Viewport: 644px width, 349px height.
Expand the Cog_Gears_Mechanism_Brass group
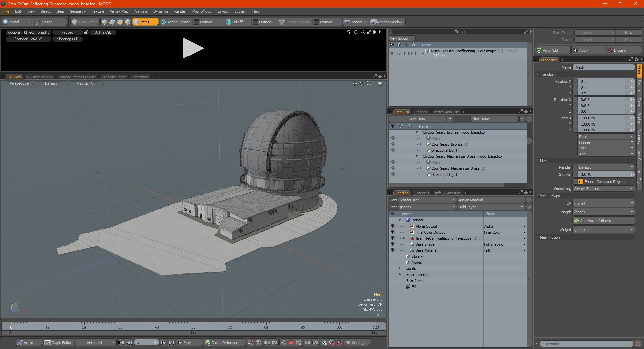pos(421,168)
